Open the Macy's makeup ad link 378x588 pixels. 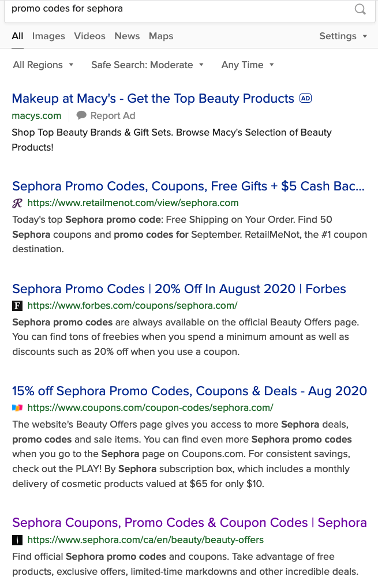(x=153, y=99)
